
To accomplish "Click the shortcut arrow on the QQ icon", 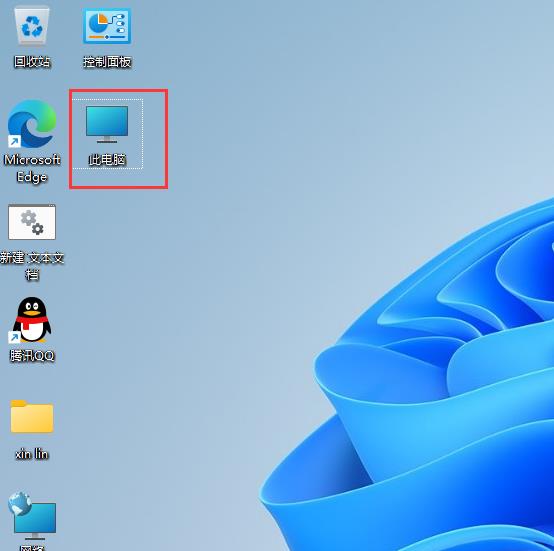I will pyautogui.click(x=14, y=337).
